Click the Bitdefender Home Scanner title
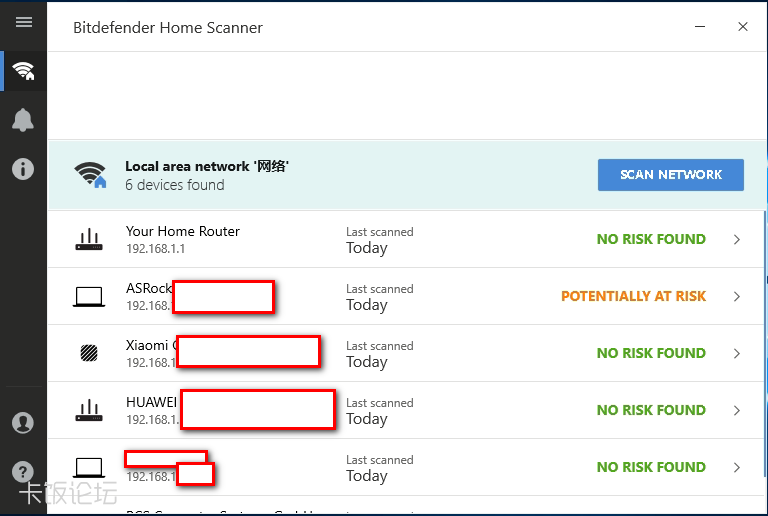 pyautogui.click(x=168, y=28)
